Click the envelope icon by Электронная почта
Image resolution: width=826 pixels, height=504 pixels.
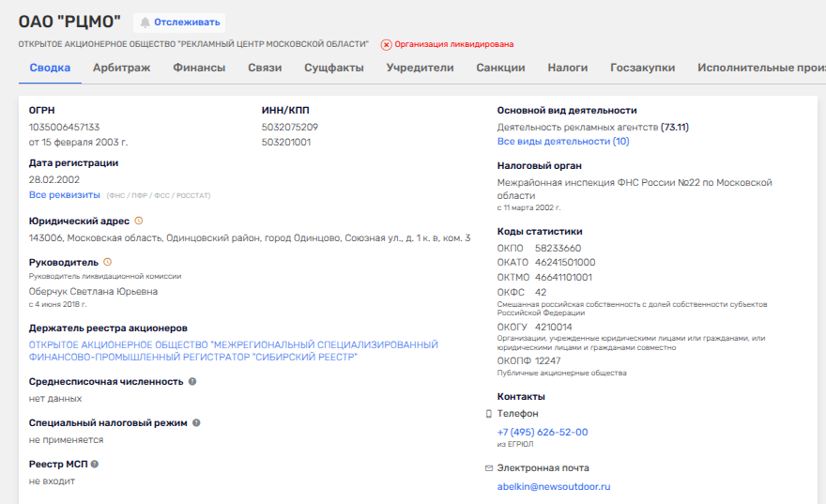tap(488, 468)
